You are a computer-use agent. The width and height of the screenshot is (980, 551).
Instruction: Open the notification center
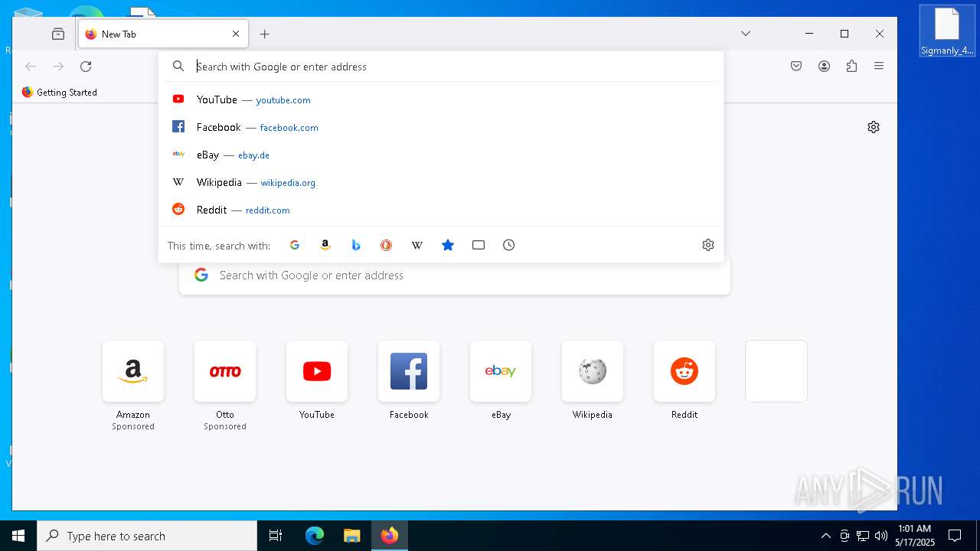coord(955,536)
